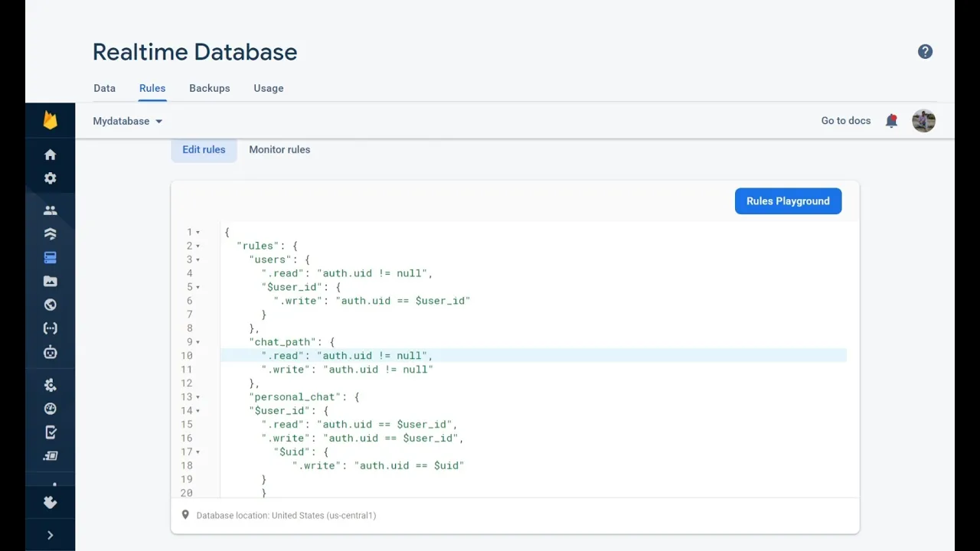Click the Realtime Database heading

pyautogui.click(x=195, y=52)
